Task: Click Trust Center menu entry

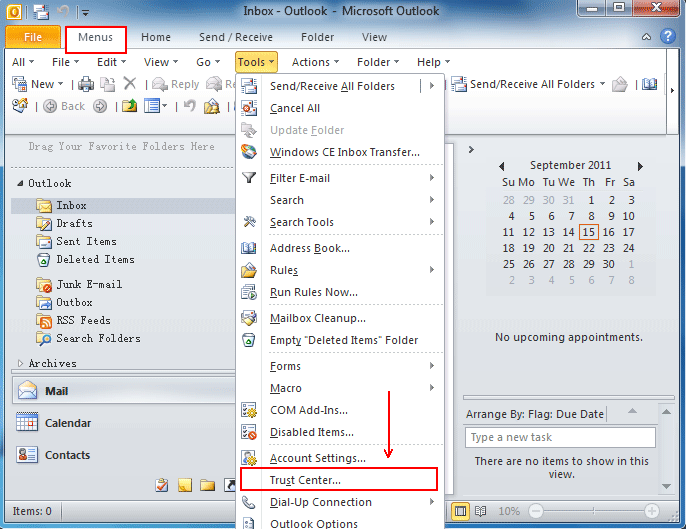Action: [339, 480]
